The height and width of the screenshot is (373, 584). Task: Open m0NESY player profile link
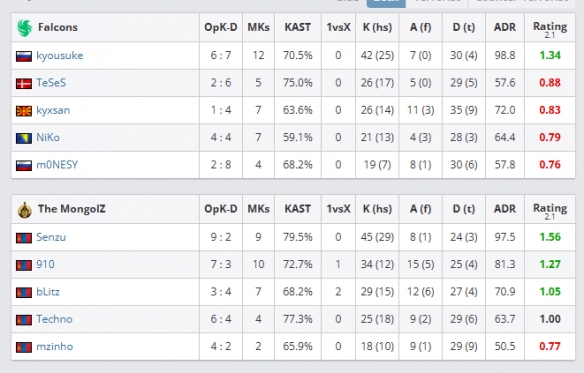57,165
